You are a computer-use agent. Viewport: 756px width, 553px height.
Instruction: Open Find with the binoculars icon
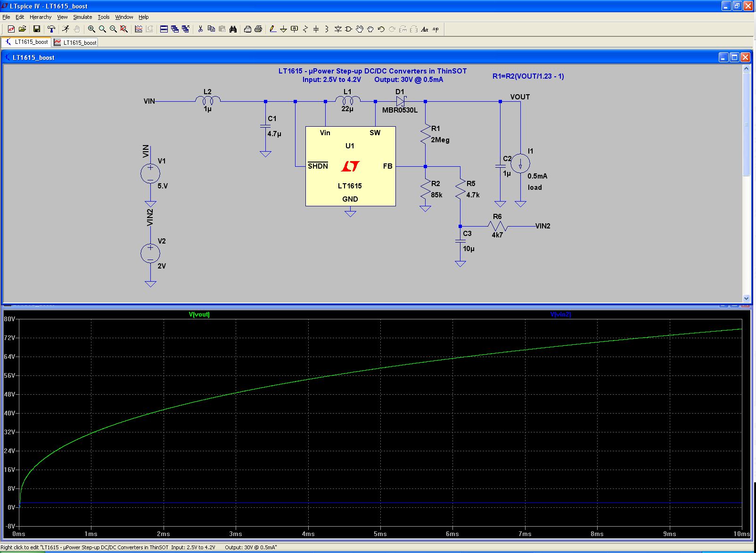[x=233, y=29]
